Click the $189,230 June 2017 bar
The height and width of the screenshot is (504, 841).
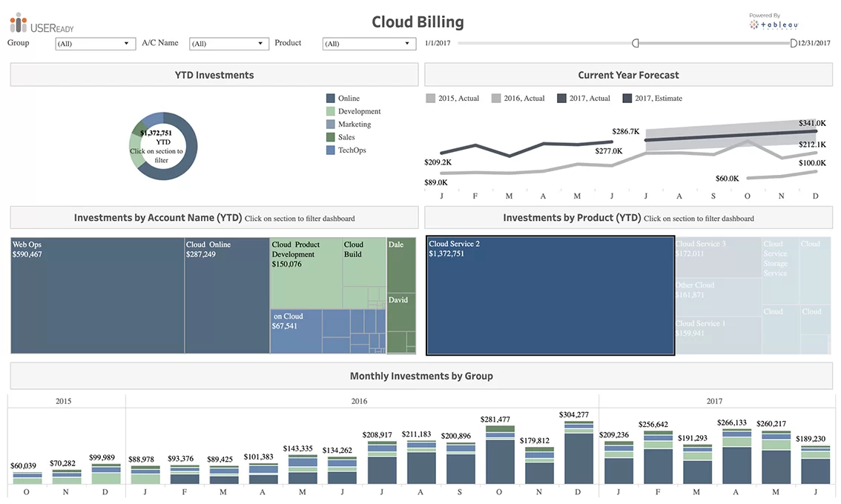816,464
